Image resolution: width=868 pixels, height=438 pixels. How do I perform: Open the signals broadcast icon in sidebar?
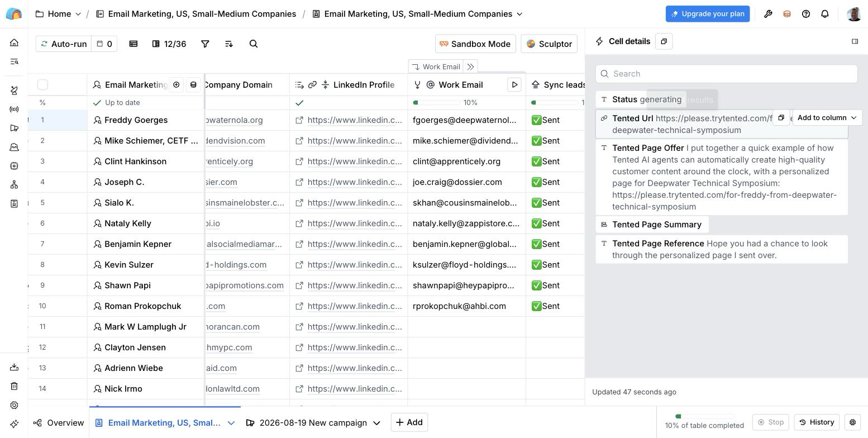point(15,109)
